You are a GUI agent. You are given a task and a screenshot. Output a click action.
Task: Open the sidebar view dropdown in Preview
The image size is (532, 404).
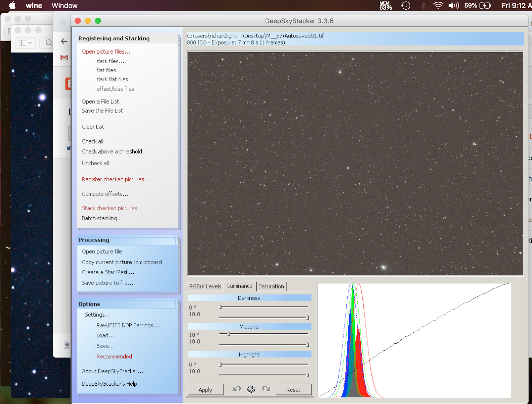(25, 43)
